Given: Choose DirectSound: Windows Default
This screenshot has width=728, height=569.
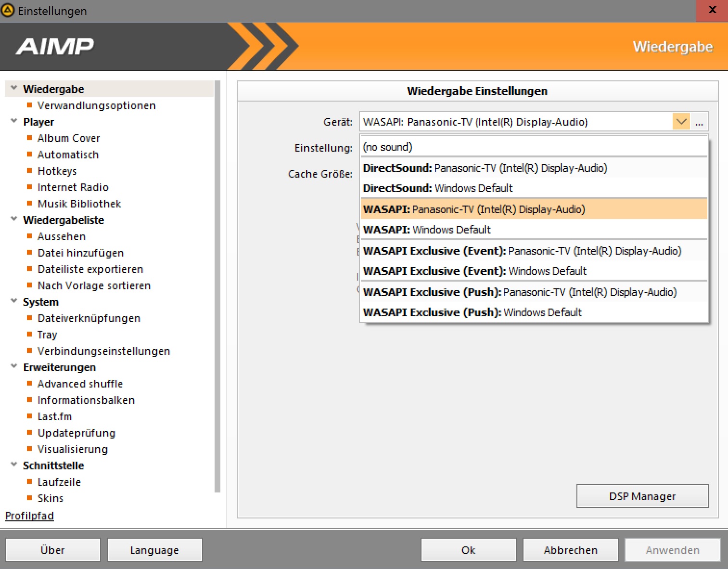Looking at the screenshot, I should tap(534, 188).
